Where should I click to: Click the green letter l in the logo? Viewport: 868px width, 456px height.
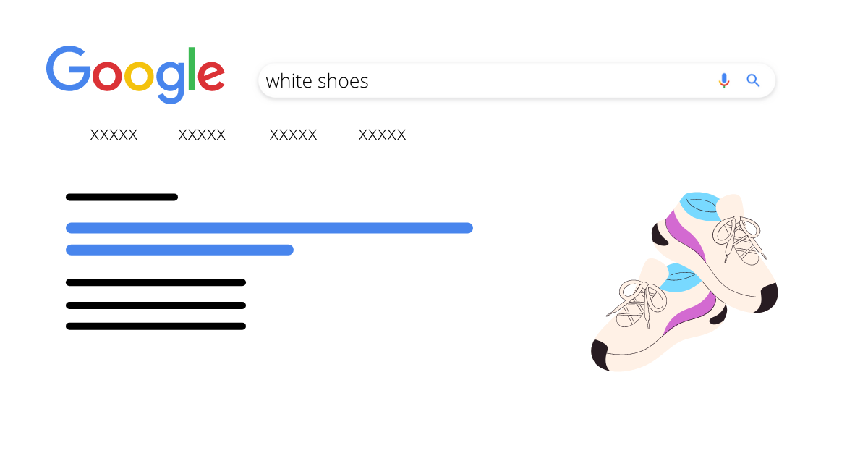(192, 69)
